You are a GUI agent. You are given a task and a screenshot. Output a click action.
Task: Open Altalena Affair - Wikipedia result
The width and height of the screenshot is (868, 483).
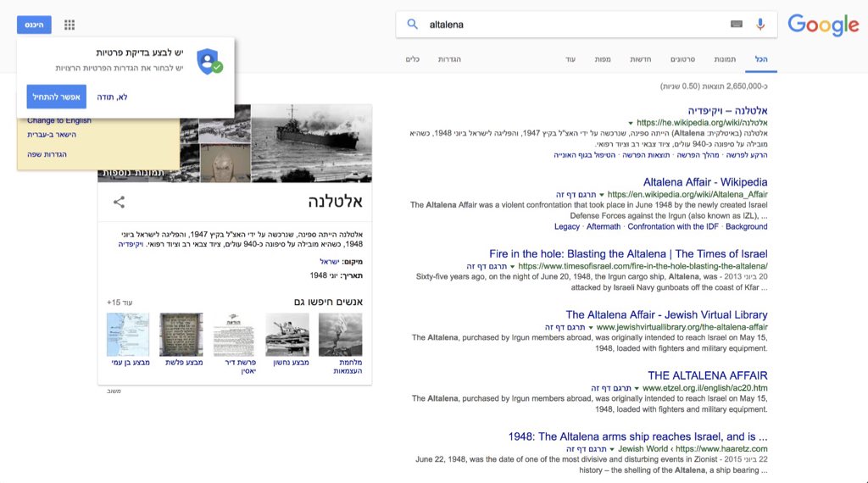tap(705, 182)
